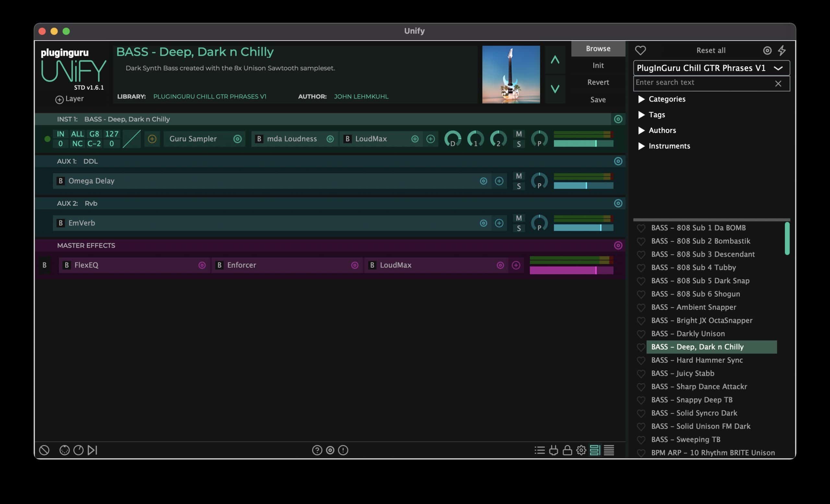Screen dimensions: 830x504
Task: Click the add-effect plus on EmVerb row
Action: click(499, 223)
